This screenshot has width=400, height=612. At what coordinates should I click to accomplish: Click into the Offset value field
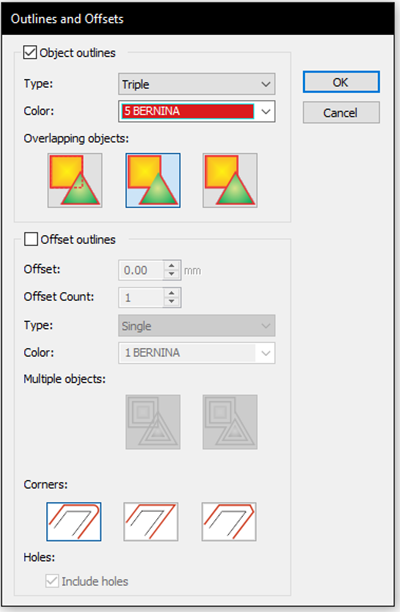pos(141,270)
